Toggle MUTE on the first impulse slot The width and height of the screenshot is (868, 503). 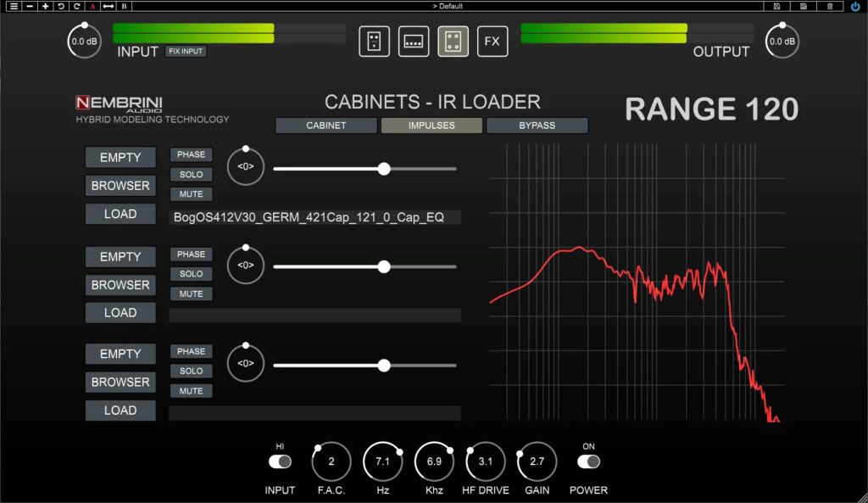click(191, 194)
